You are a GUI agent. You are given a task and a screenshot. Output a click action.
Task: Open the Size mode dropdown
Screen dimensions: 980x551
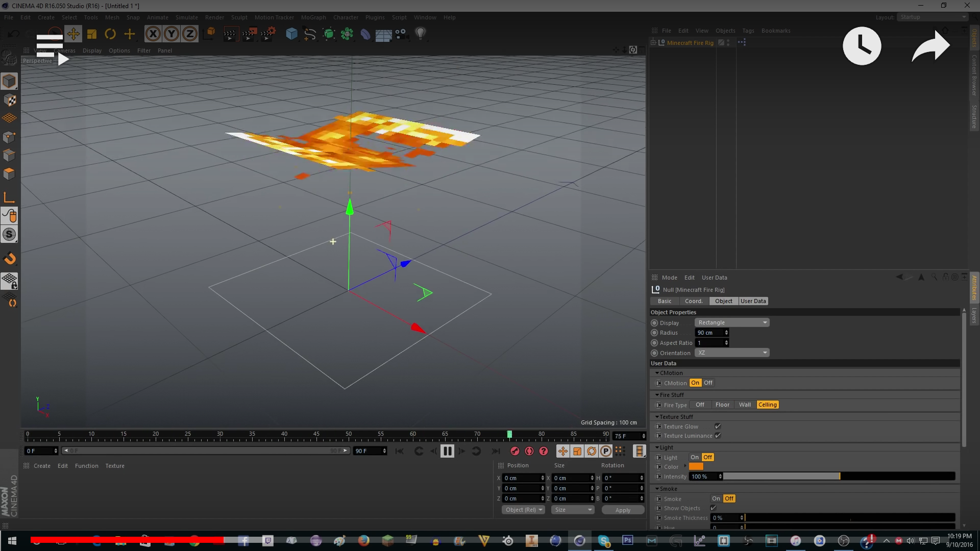(x=573, y=510)
